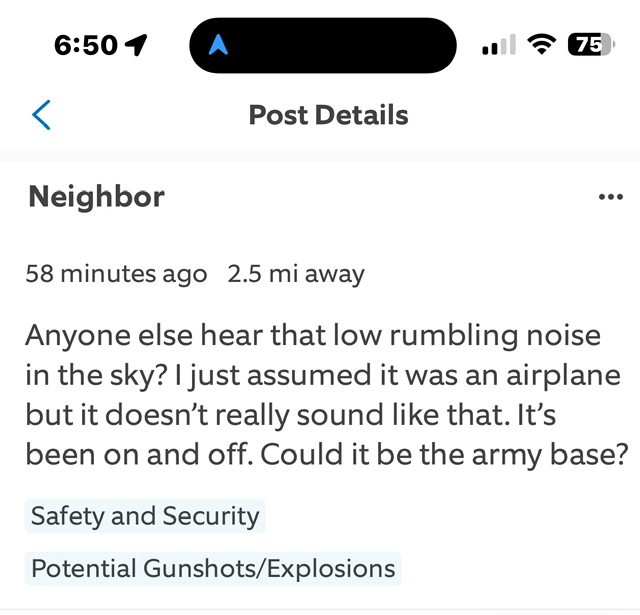Open the Neighbor author profile
Viewport: 640px width, 615px height.
pos(96,196)
